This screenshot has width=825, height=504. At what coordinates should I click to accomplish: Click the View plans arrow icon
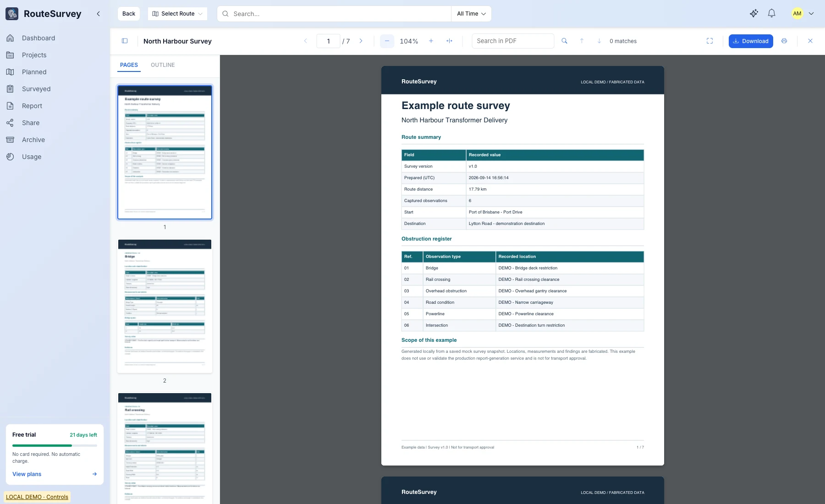coord(94,474)
